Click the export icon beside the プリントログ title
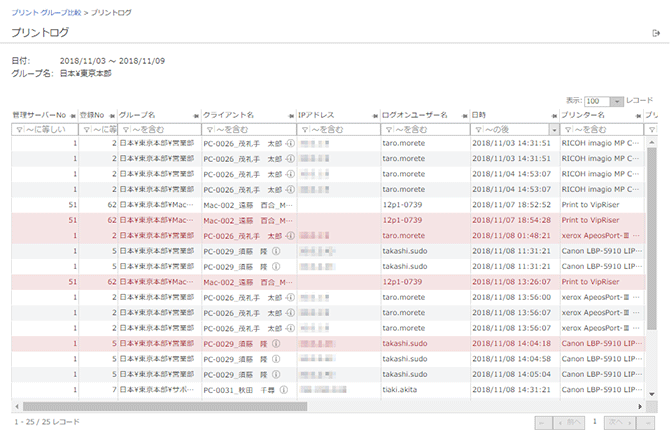Screen dimensions: 670x431 pyautogui.click(x=655, y=34)
